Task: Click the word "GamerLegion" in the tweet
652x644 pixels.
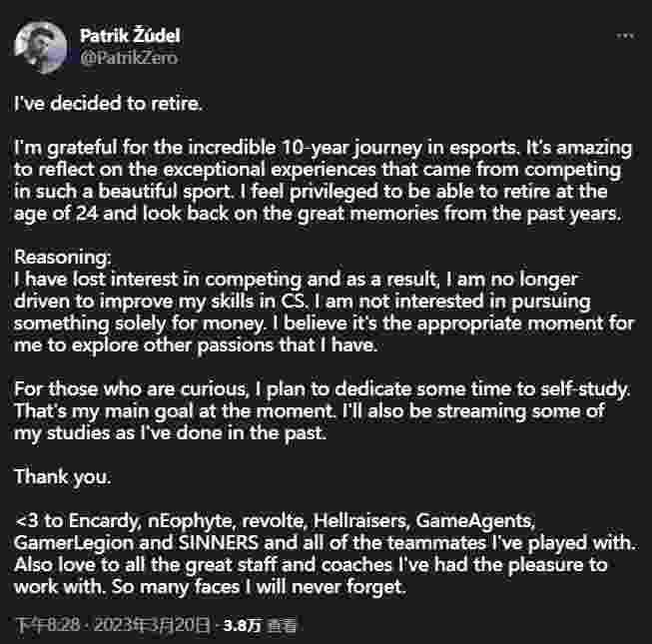Action: 73,543
